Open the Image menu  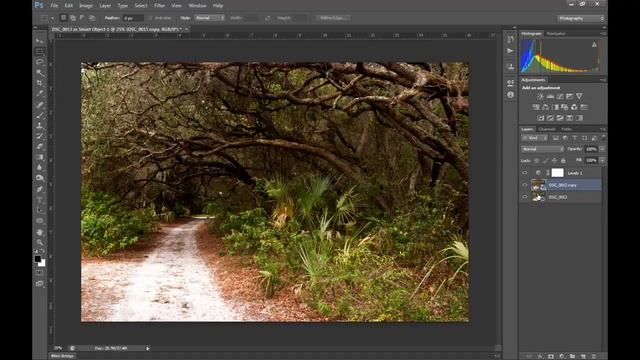[86, 6]
